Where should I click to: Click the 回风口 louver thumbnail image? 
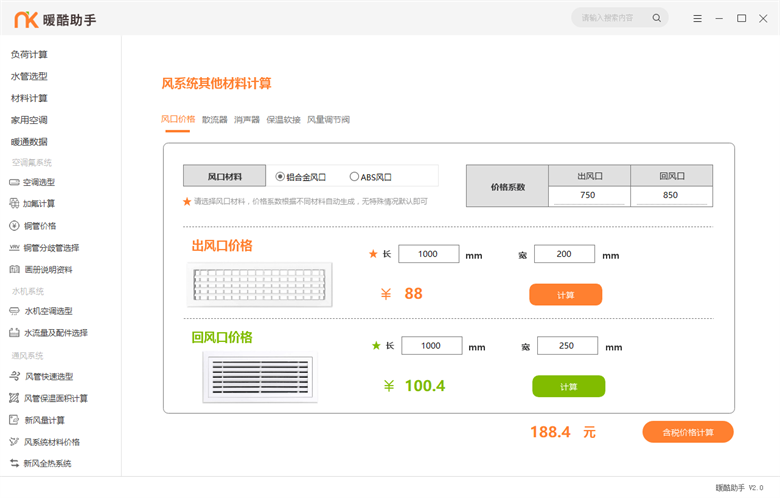point(260,377)
